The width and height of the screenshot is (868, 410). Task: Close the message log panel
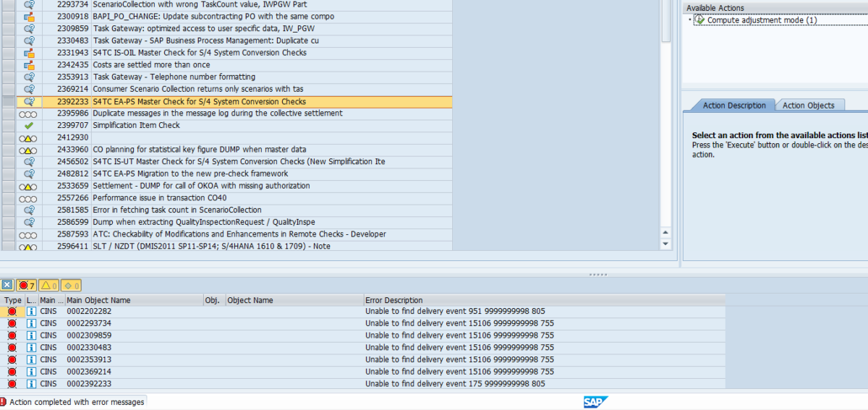click(7, 286)
